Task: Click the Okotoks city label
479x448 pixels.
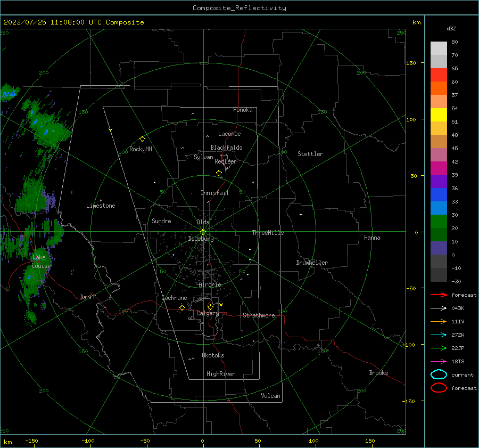Action: (213, 355)
